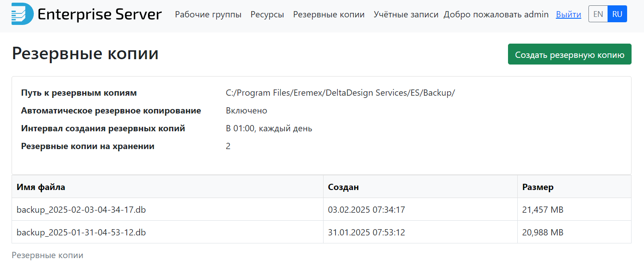Go to Резервные копии in navigation bar
Screen dimensions: 644x267
pos(328,15)
